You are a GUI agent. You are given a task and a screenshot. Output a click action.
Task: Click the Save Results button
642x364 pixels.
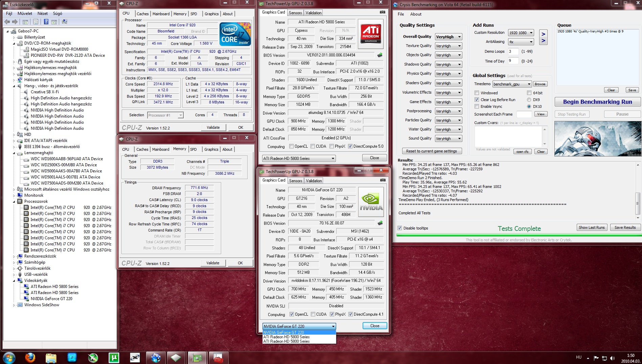tap(625, 227)
